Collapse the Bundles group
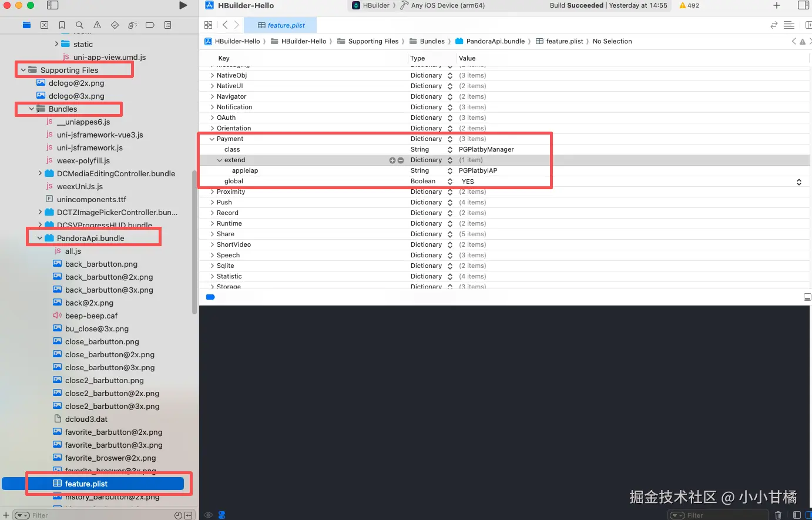Screen dimensions: 812x520 click(32, 109)
